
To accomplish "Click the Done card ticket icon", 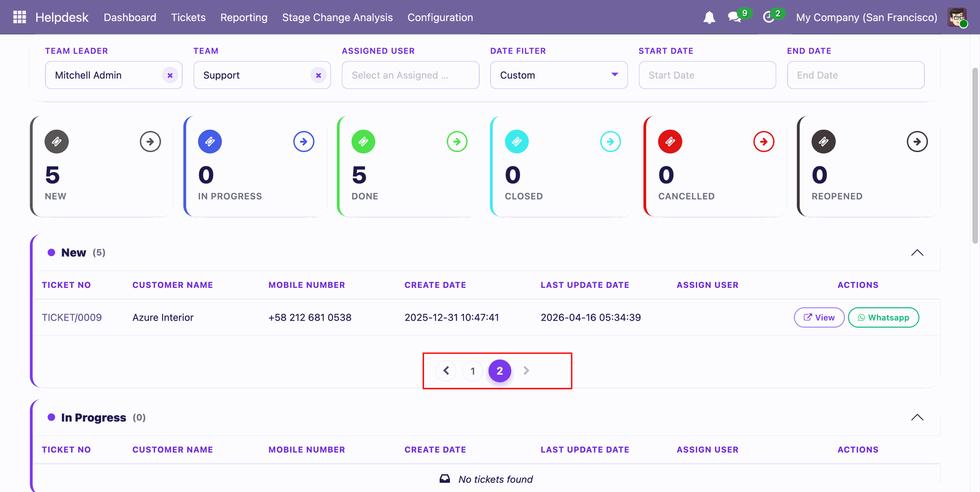I will [x=363, y=141].
